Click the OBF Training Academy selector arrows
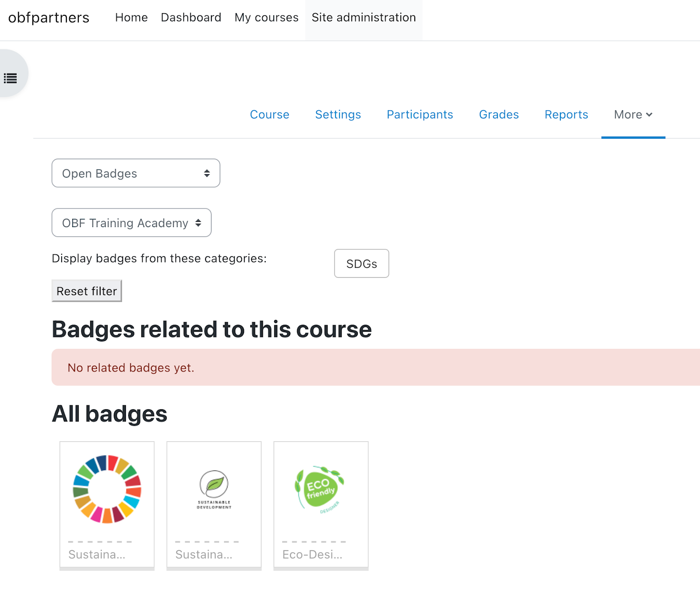This screenshot has height=593, width=700. [198, 223]
